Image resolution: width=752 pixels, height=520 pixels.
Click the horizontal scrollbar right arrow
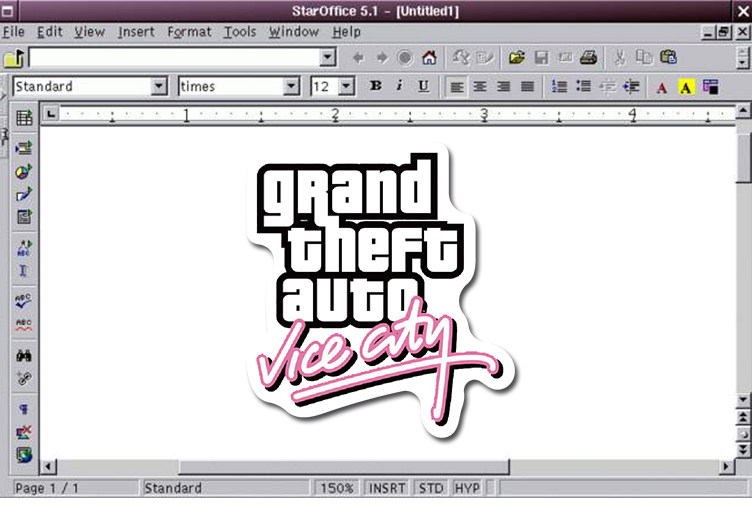[727, 466]
